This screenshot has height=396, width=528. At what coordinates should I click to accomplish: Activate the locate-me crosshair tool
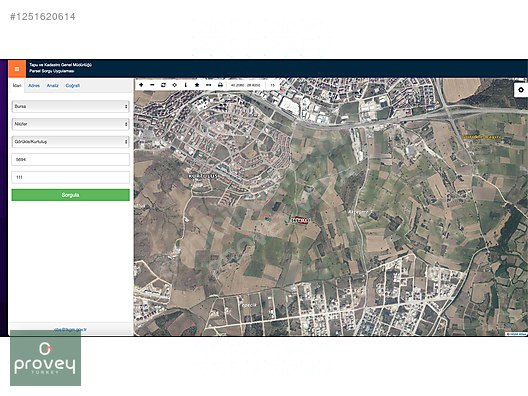click(x=174, y=85)
